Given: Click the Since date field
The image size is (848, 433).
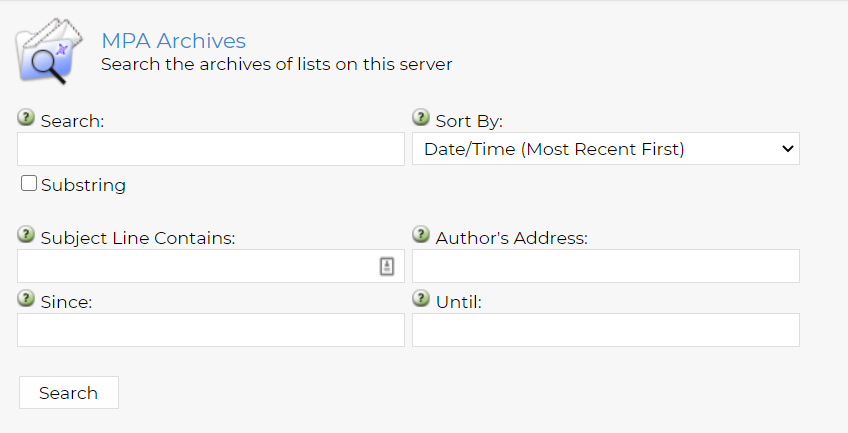Looking at the screenshot, I should pos(210,330).
